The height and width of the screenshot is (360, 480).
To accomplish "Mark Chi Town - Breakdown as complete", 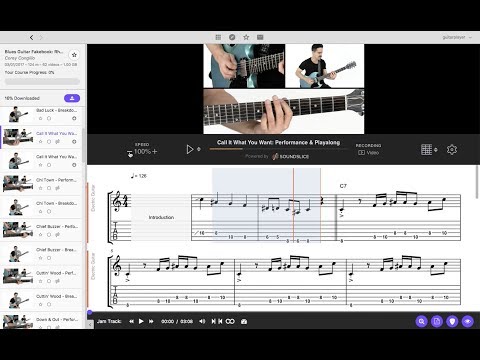I will pyautogui.click(x=49, y=211).
